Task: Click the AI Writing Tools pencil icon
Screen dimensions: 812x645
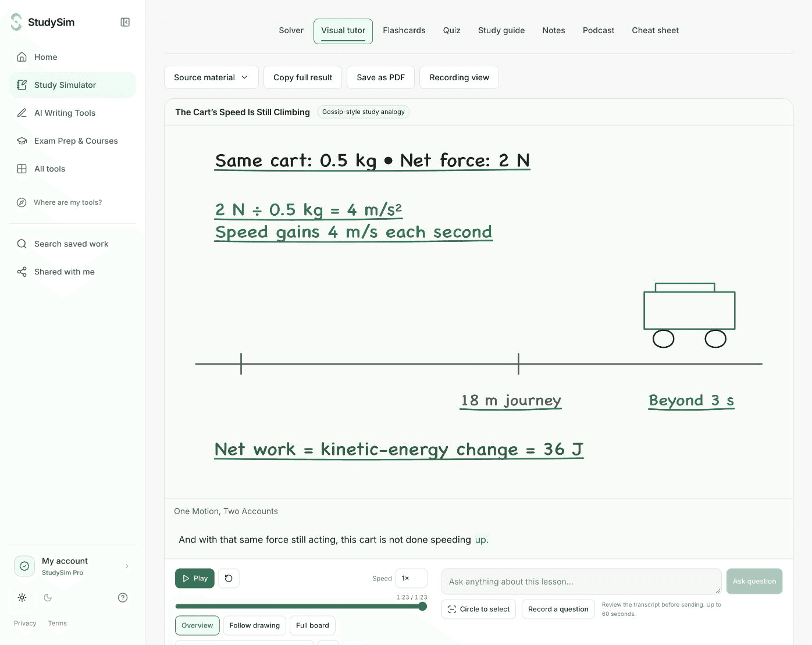Action: coord(22,113)
